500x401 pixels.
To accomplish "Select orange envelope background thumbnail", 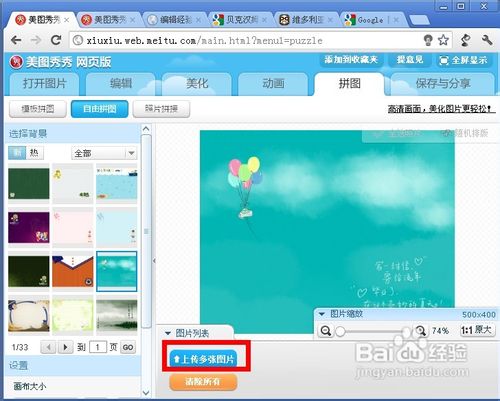I will coord(73,271).
